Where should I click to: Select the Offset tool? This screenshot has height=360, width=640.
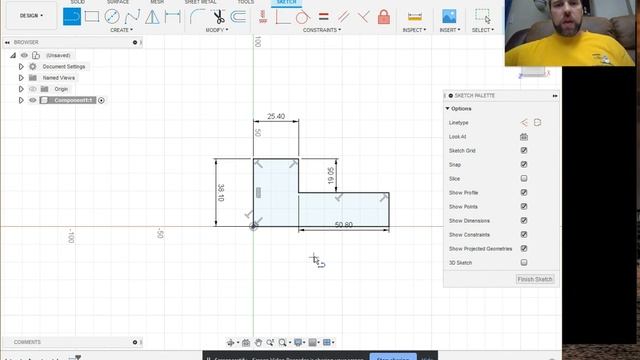pyautogui.click(x=238, y=17)
